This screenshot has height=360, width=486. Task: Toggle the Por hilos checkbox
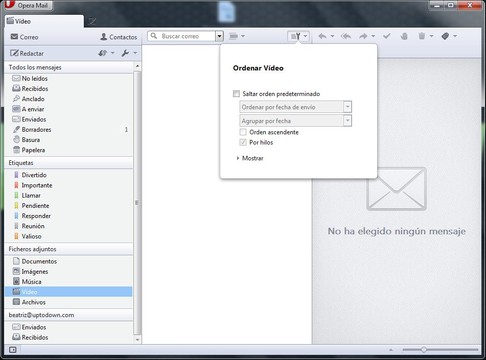(x=243, y=142)
